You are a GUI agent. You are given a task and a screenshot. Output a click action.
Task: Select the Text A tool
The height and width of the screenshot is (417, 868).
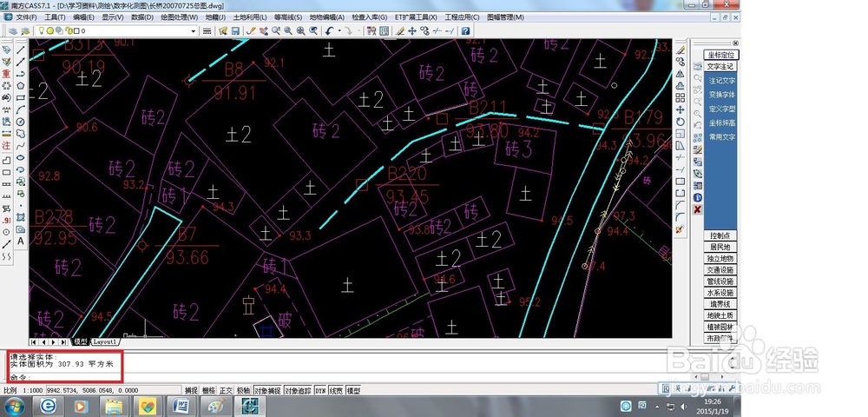tap(21, 241)
